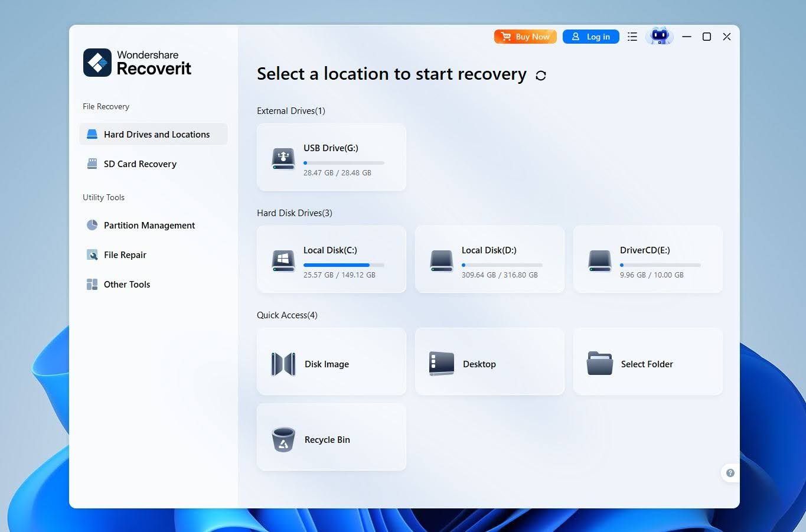Click the SD Card Recovery sidebar icon
This screenshot has width=806, height=532.
click(x=92, y=164)
